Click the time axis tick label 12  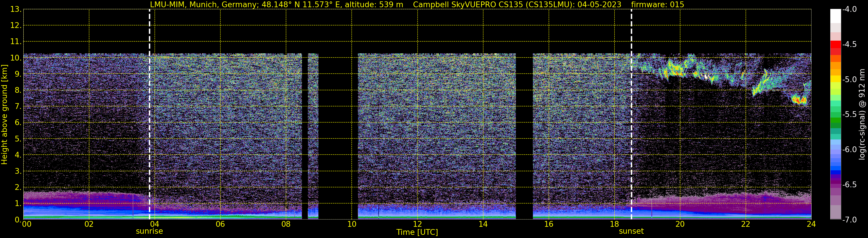[417, 224]
